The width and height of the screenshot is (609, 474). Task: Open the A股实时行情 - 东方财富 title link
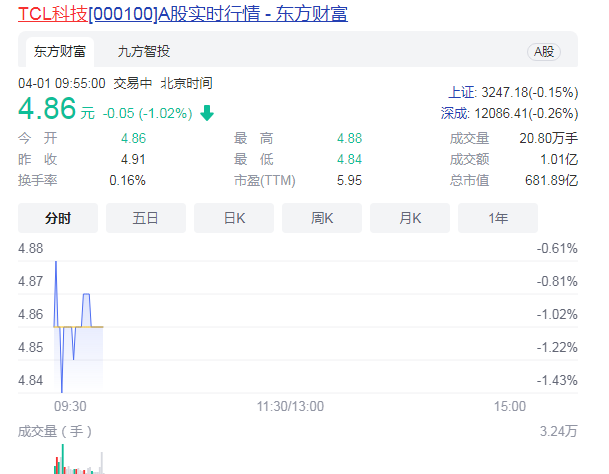point(253,14)
